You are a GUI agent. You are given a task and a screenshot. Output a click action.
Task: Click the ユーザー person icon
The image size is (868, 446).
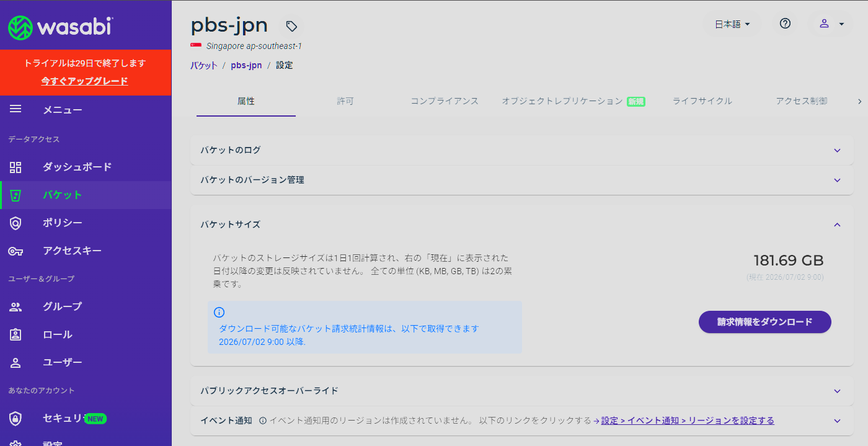pos(15,363)
